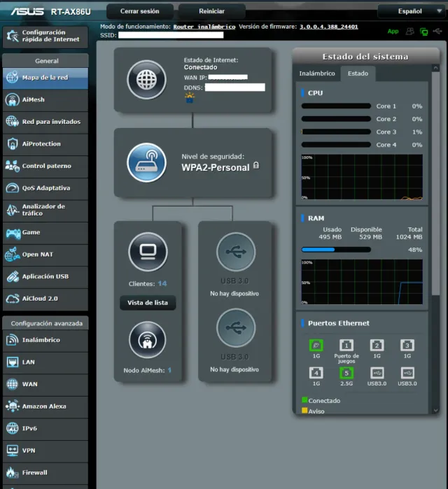This screenshot has height=489, width=448.
Task: Click the padlock icon beside WPA2-Personal
Action: click(x=256, y=165)
